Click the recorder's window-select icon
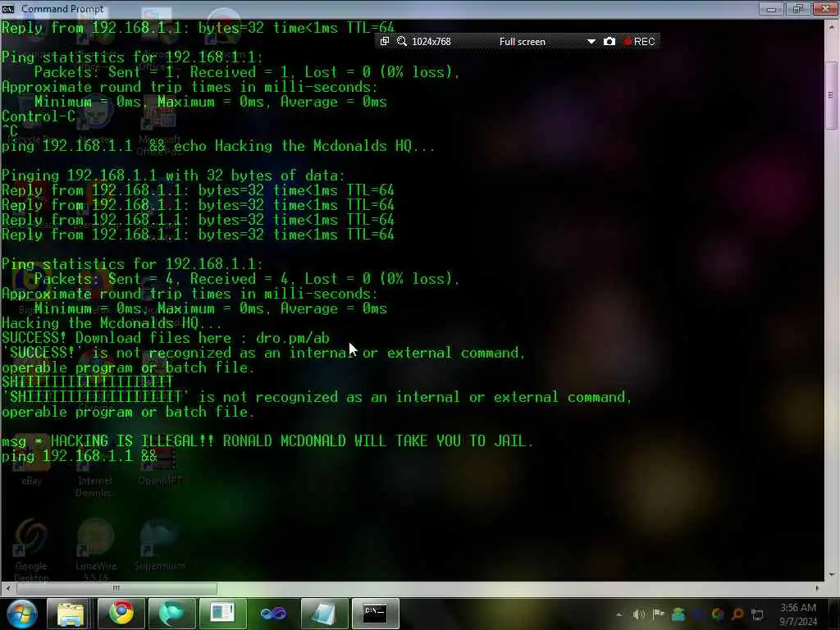This screenshot has width=840, height=630. [385, 41]
